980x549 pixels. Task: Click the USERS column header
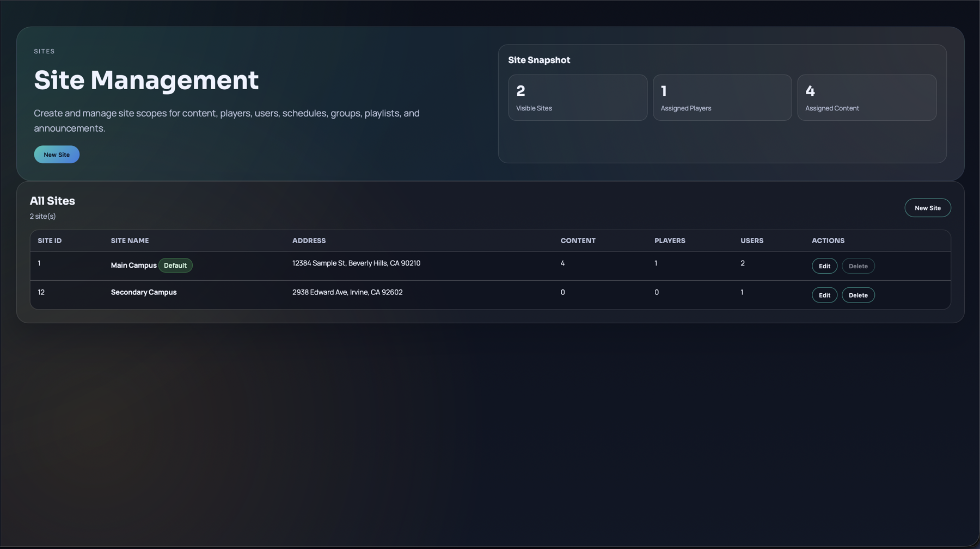pos(751,240)
